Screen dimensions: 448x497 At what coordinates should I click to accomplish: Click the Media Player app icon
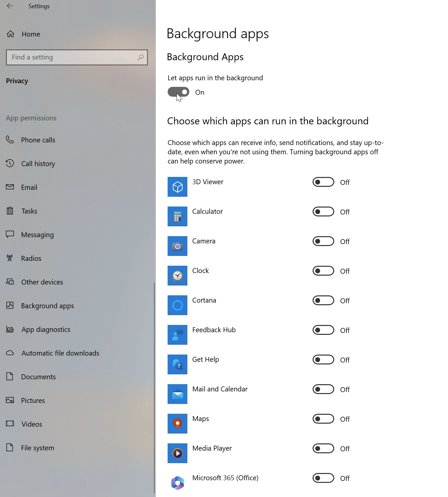click(x=177, y=453)
